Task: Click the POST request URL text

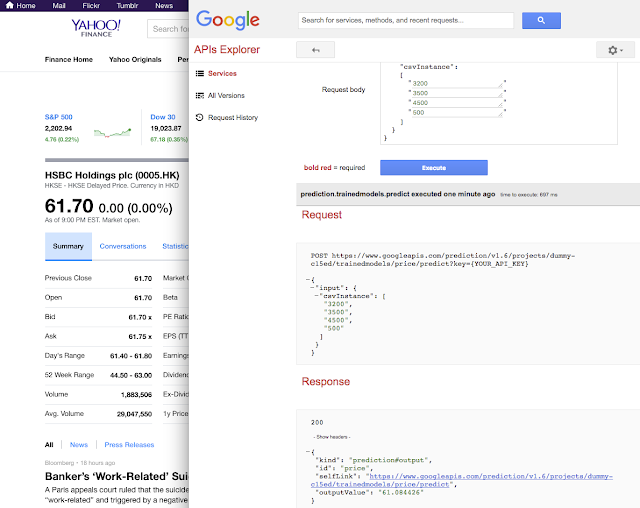Action: click(442, 260)
